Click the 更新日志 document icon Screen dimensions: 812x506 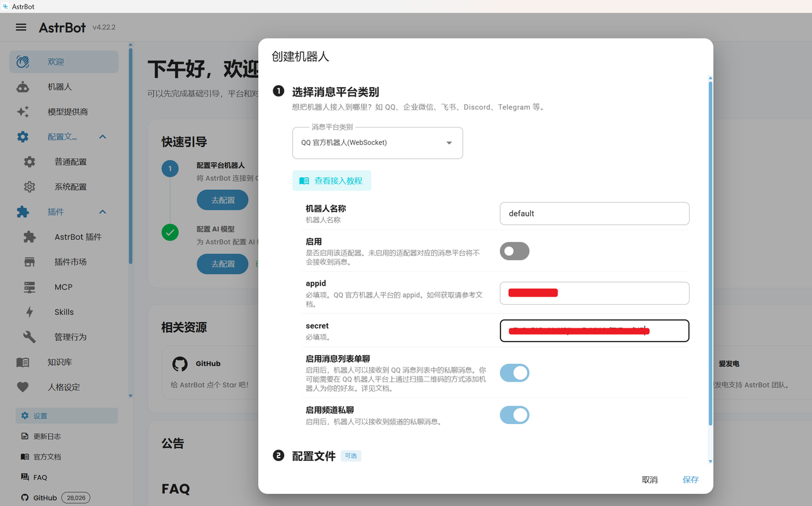coord(25,436)
